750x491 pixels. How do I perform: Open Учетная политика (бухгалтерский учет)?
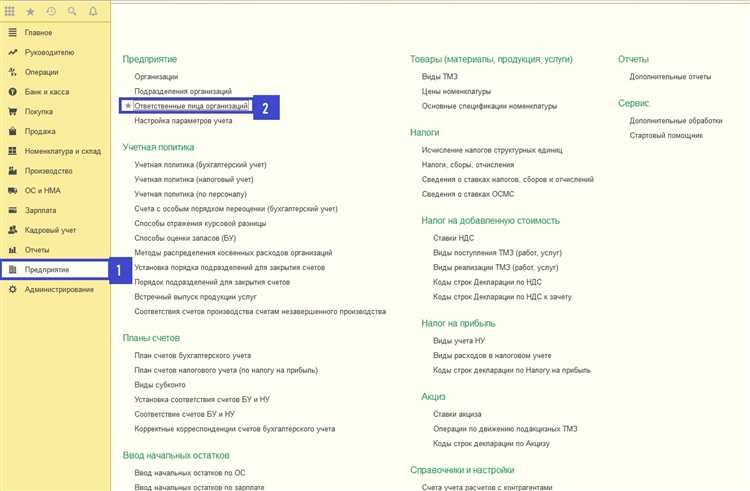tap(200, 164)
